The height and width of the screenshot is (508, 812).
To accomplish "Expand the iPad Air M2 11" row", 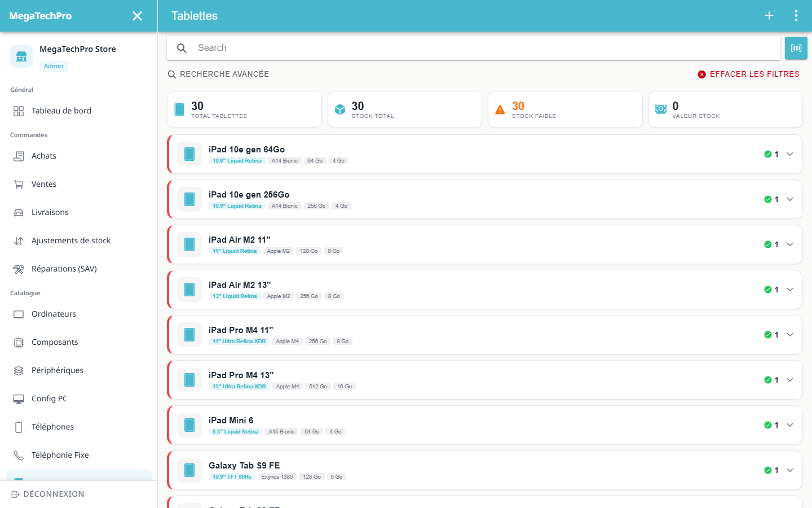I will (790, 244).
